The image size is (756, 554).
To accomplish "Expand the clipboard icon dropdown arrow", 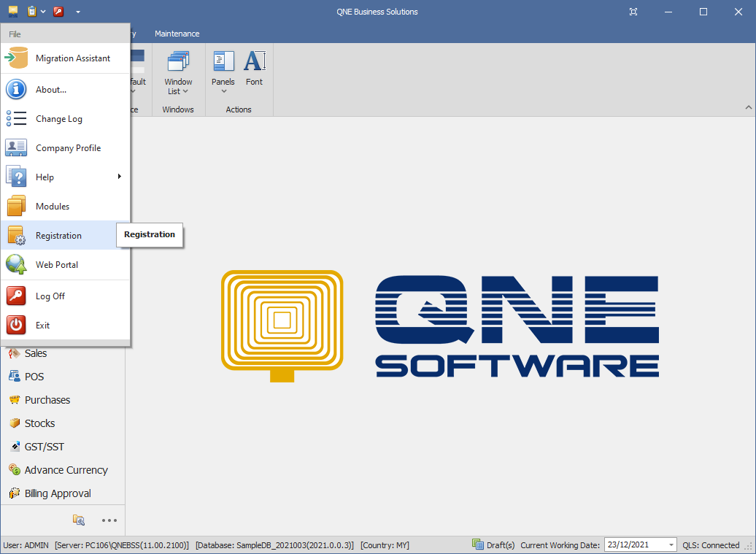I will click(x=43, y=12).
